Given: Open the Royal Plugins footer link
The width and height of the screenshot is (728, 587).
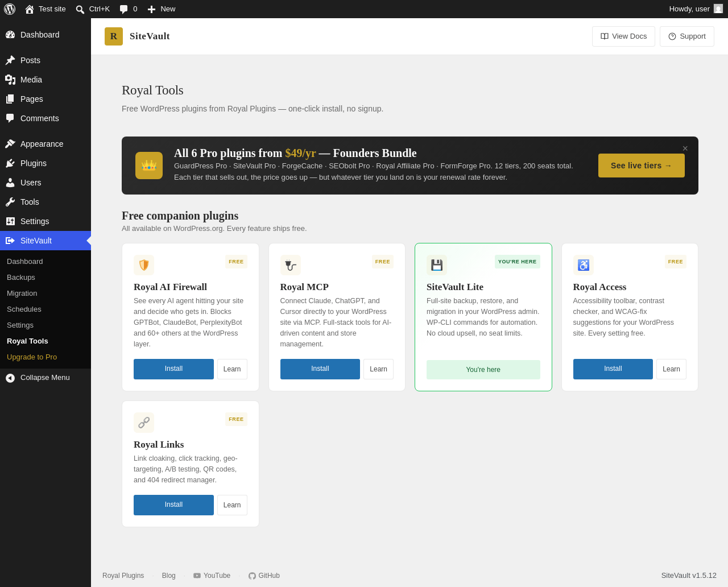Looking at the screenshot, I should coord(123,576).
